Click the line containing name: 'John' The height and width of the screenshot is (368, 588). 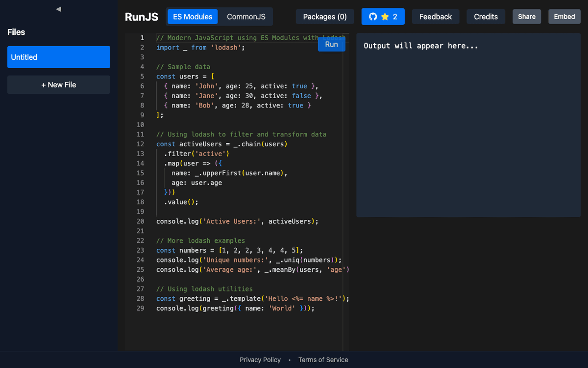coord(241,86)
